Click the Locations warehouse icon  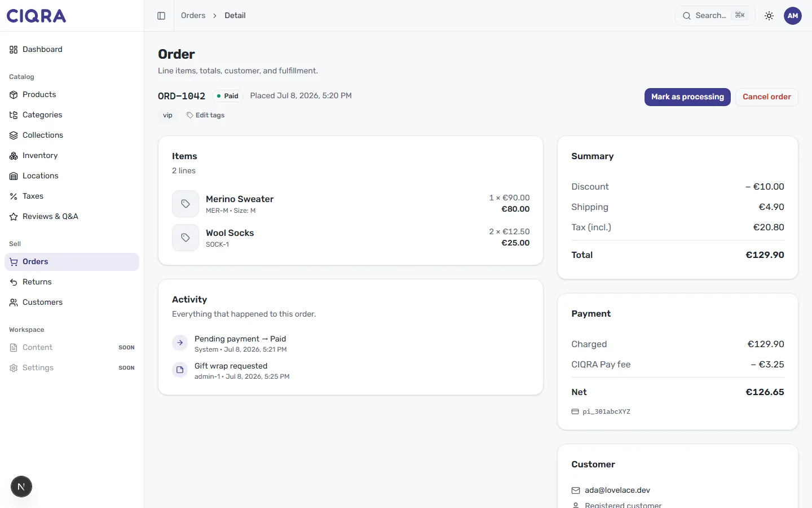14,176
